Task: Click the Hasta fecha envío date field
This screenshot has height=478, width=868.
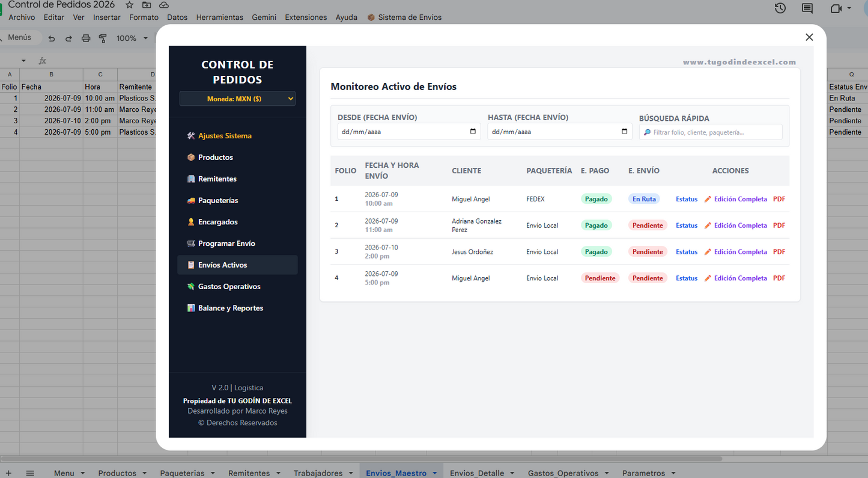Action: 559,132
